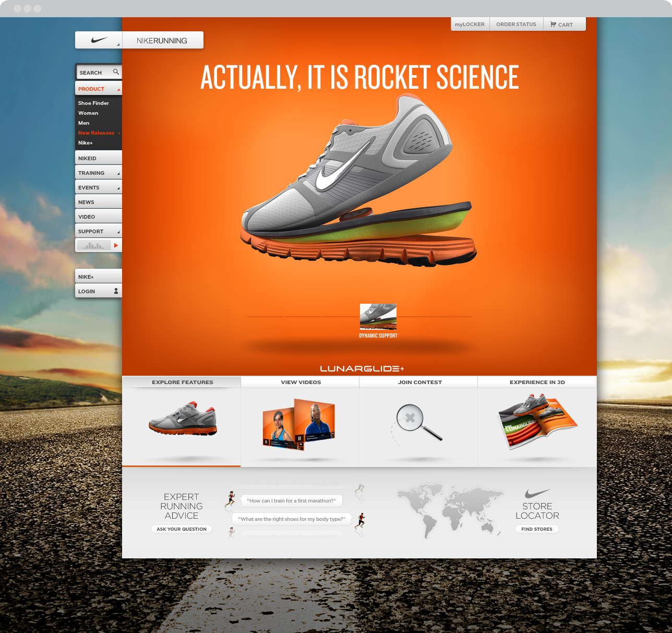Go to NIKE+ in sidebar
The height and width of the screenshot is (633, 672).
99,277
